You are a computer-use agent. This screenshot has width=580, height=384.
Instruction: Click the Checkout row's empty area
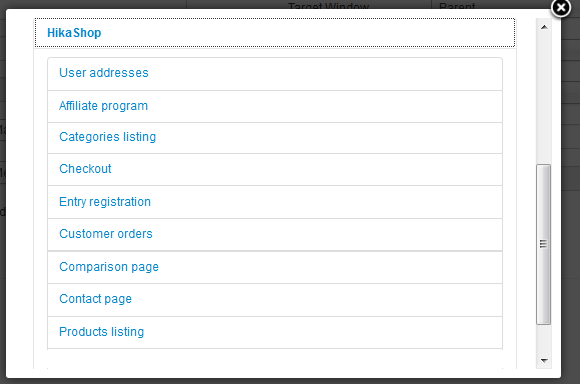[x=307, y=169]
